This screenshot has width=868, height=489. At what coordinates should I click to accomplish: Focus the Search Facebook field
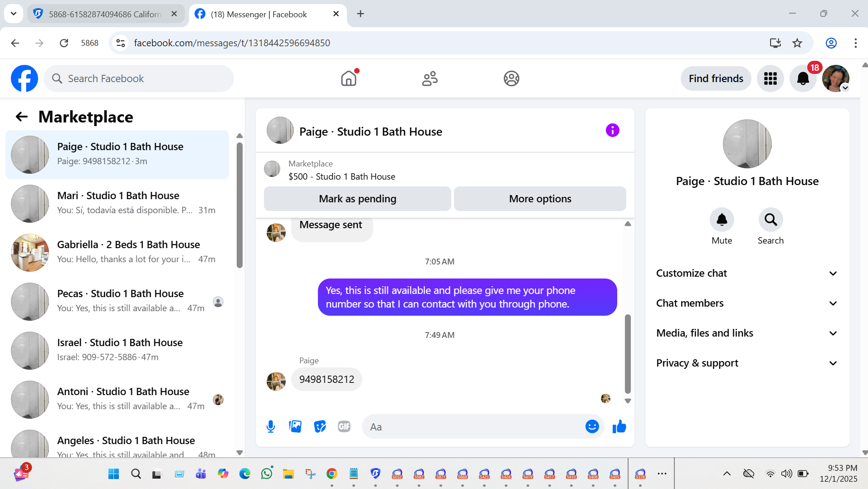(139, 78)
